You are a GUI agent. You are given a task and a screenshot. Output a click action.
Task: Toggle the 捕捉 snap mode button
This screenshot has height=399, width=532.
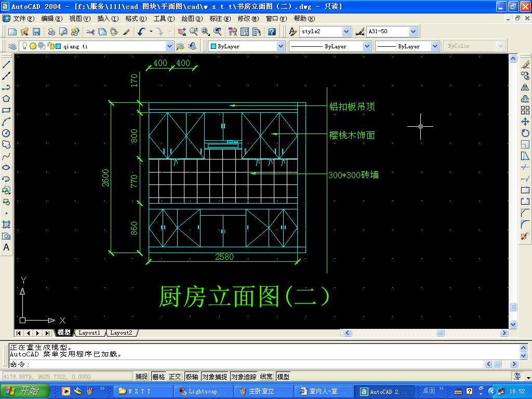tap(141, 377)
